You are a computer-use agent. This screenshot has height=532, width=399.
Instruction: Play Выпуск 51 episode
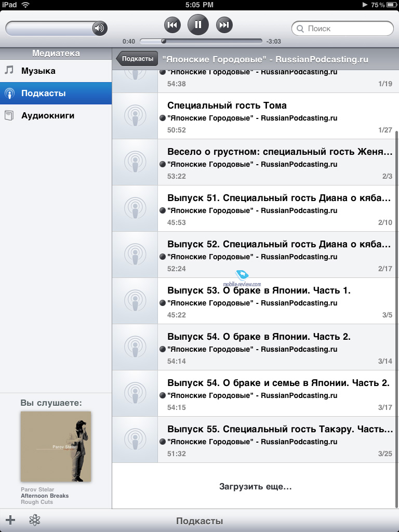256,208
